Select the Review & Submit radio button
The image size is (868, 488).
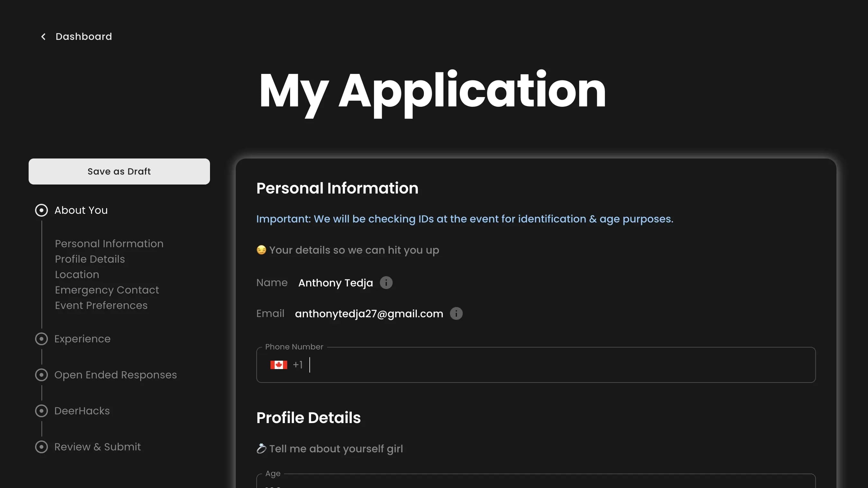[41, 446]
